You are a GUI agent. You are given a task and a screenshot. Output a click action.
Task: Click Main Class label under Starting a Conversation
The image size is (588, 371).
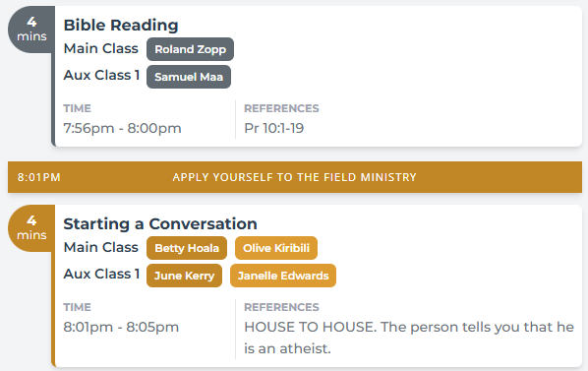[101, 247]
